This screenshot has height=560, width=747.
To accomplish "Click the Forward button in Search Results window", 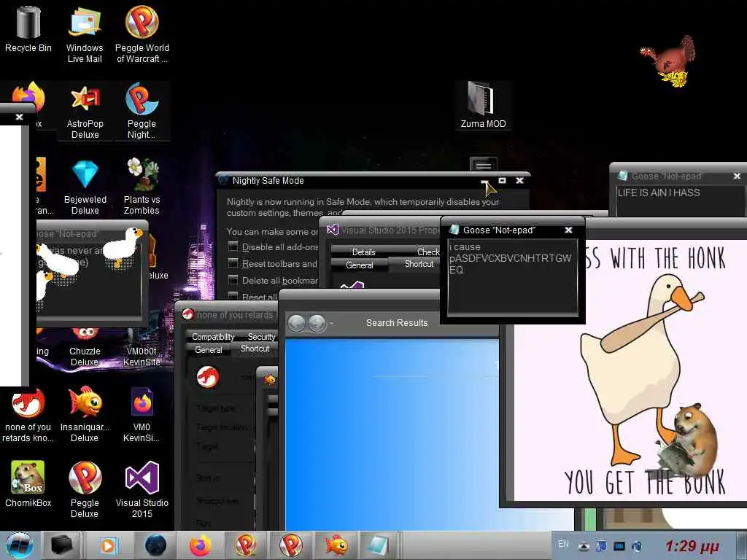I will (x=317, y=324).
